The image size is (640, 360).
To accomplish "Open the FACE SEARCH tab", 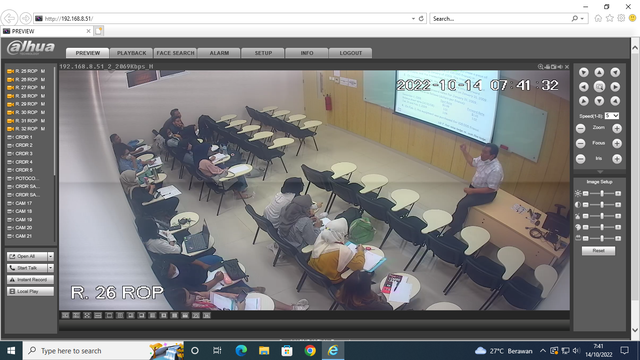I will [x=176, y=53].
